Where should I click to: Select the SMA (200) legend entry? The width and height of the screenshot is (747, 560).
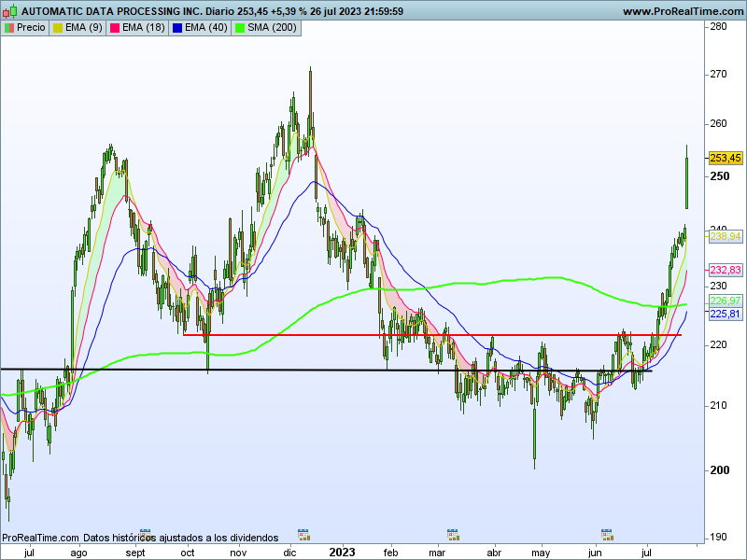pyautogui.click(x=266, y=28)
